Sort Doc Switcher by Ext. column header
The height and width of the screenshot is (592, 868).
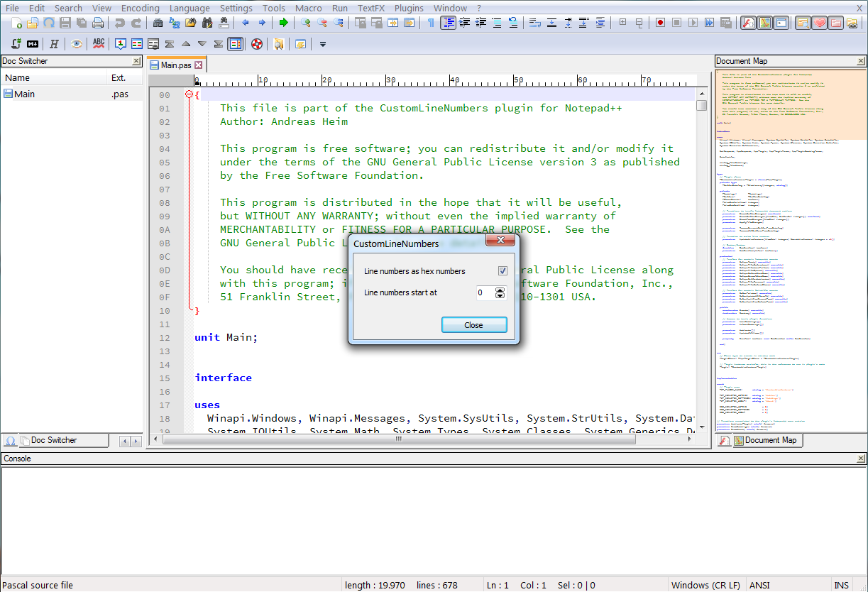[x=126, y=78]
